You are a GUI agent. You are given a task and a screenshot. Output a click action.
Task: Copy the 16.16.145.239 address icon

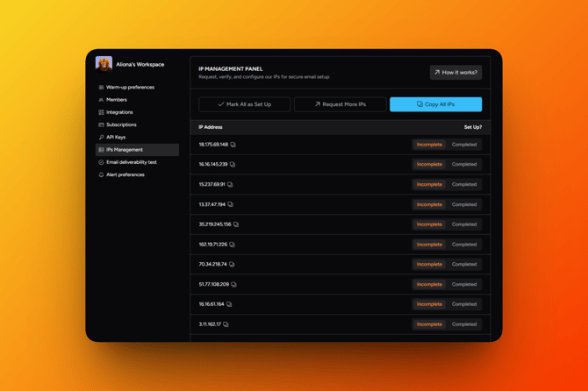coord(233,165)
